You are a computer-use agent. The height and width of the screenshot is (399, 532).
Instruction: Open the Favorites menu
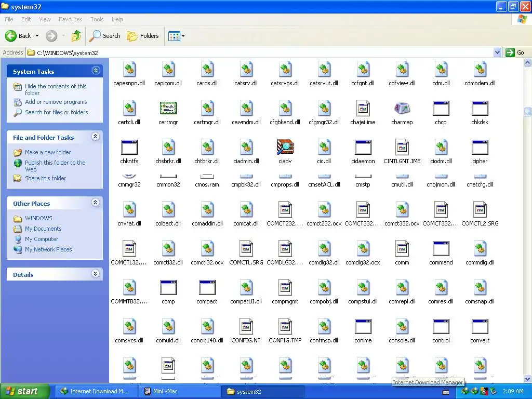tap(70, 19)
